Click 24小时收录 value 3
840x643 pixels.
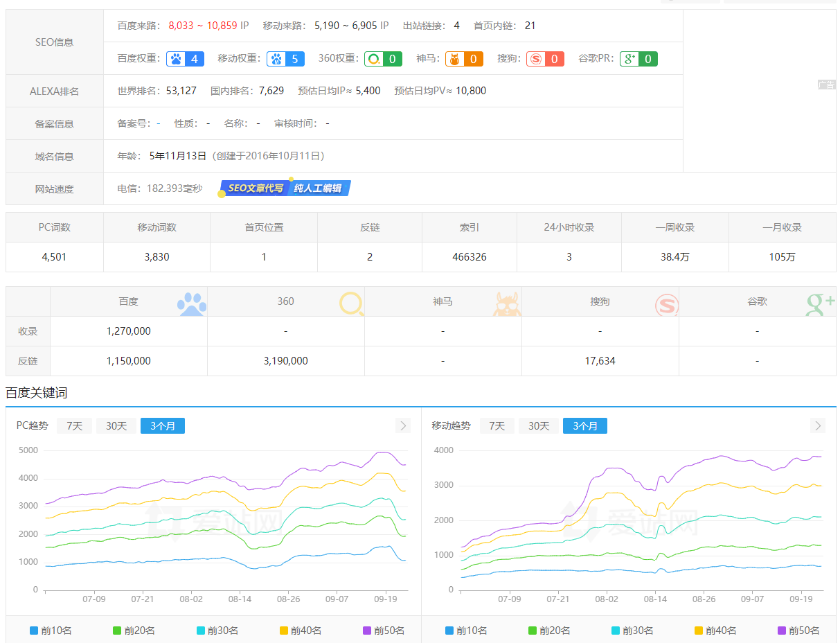point(569,257)
